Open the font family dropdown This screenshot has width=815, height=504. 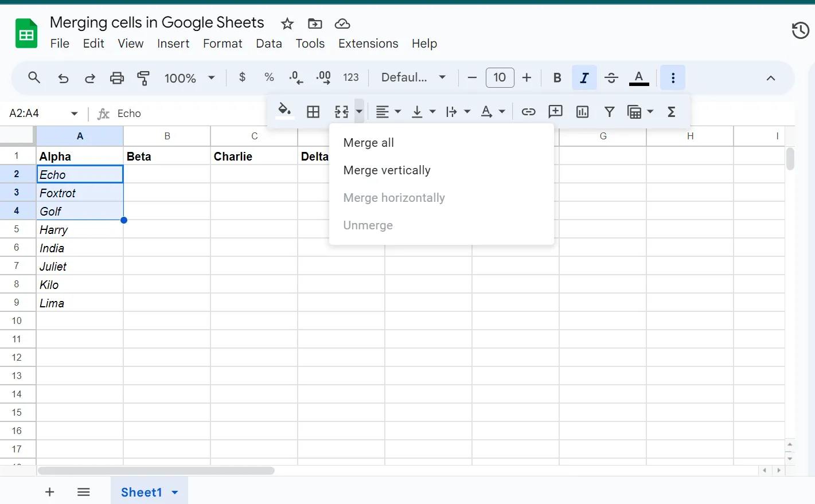click(x=414, y=77)
